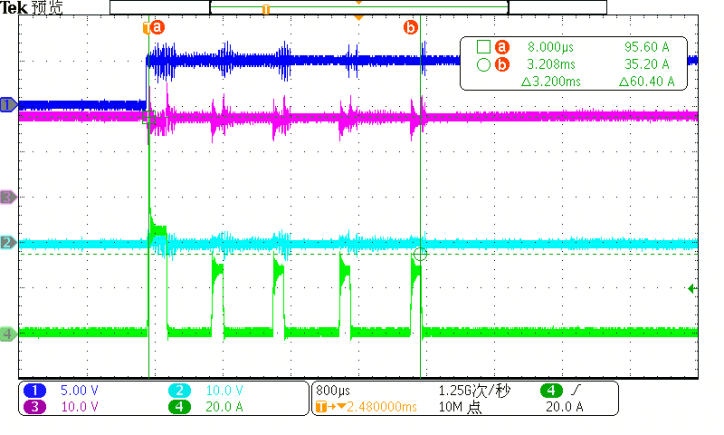The image size is (724, 435).
Task: Click the circle cursor marker on green trace
Action: (420, 254)
